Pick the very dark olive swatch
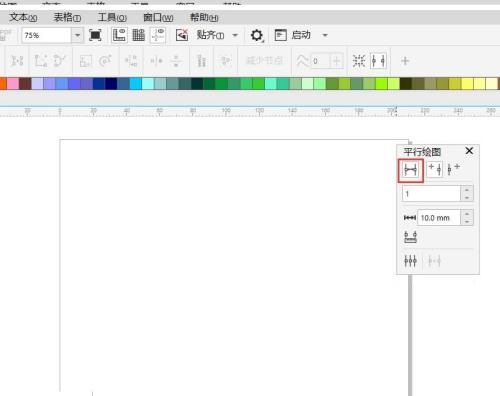The image size is (500, 396). point(406,83)
